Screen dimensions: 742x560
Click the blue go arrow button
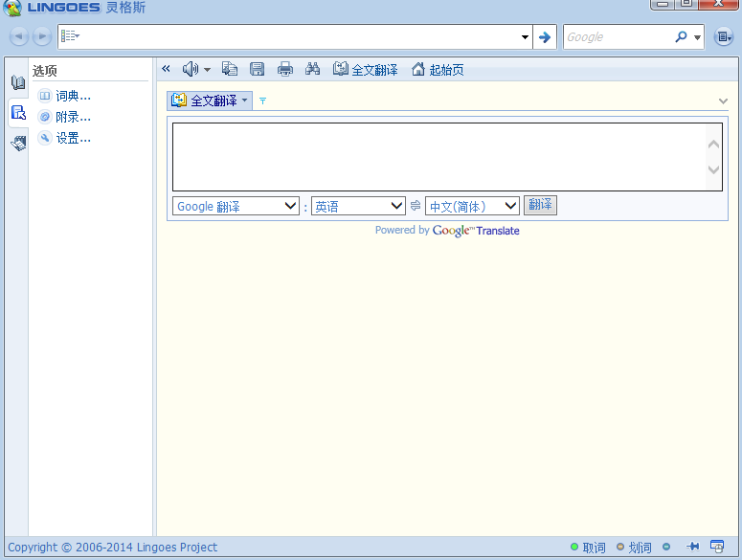(x=545, y=37)
